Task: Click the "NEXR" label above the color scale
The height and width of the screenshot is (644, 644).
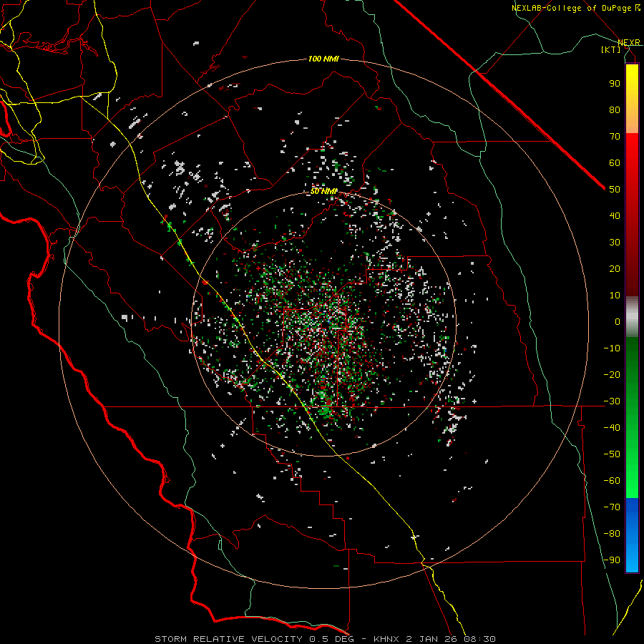Action: (x=629, y=42)
